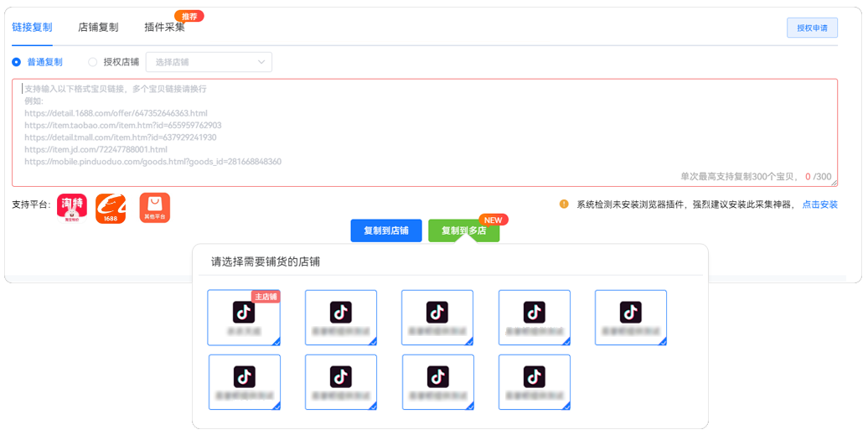
Task: Click TikTok logo in the 主店铺 card
Action: (244, 313)
